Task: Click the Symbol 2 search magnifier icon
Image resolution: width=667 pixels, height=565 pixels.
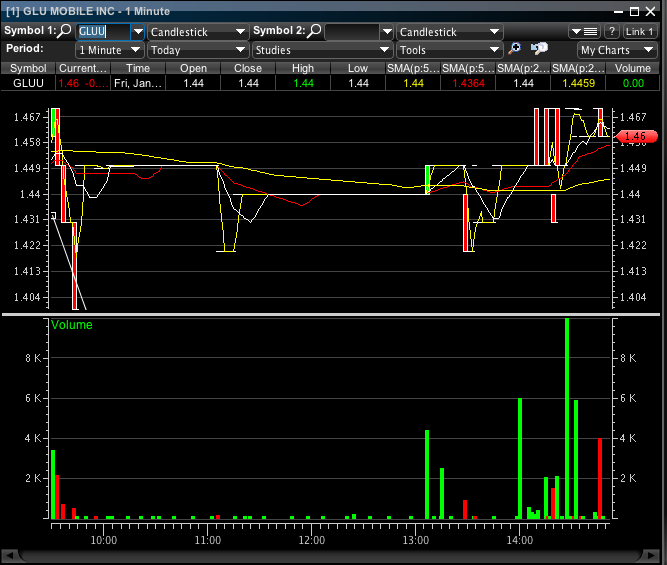Action: click(314, 32)
